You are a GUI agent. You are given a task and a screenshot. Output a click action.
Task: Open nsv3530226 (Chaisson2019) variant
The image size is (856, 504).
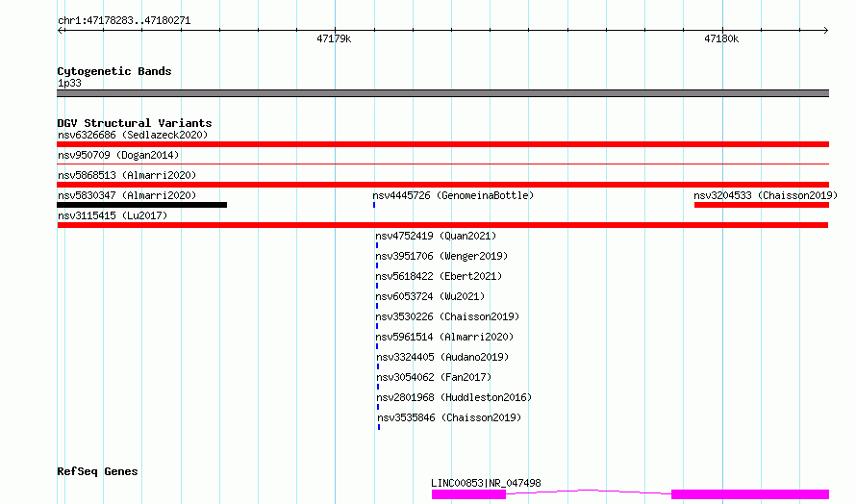click(x=447, y=316)
